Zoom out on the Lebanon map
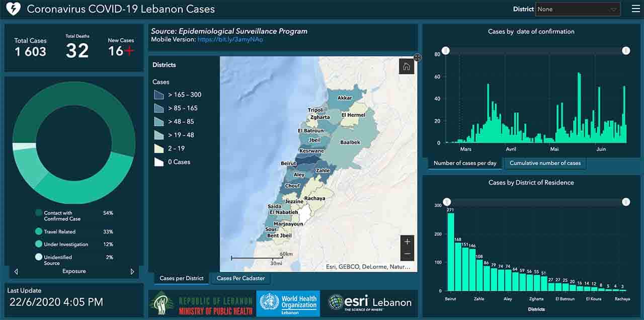 pos(407,254)
